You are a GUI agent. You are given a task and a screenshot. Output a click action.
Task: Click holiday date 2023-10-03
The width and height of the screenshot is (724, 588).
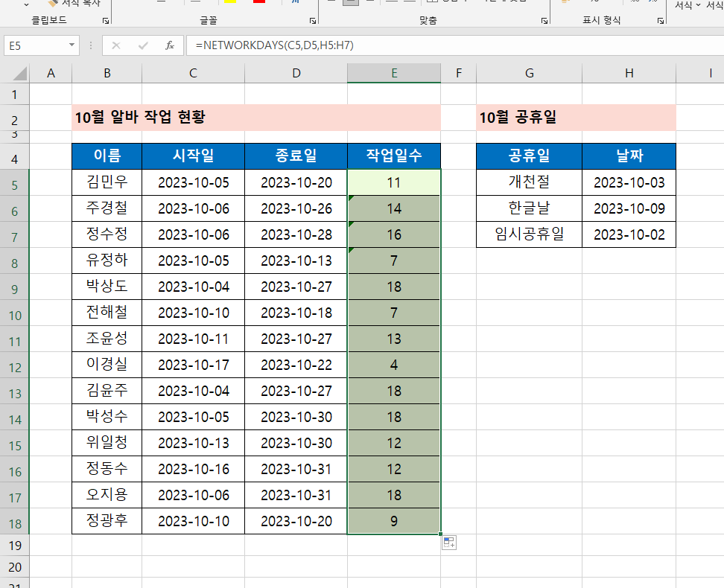coord(629,182)
